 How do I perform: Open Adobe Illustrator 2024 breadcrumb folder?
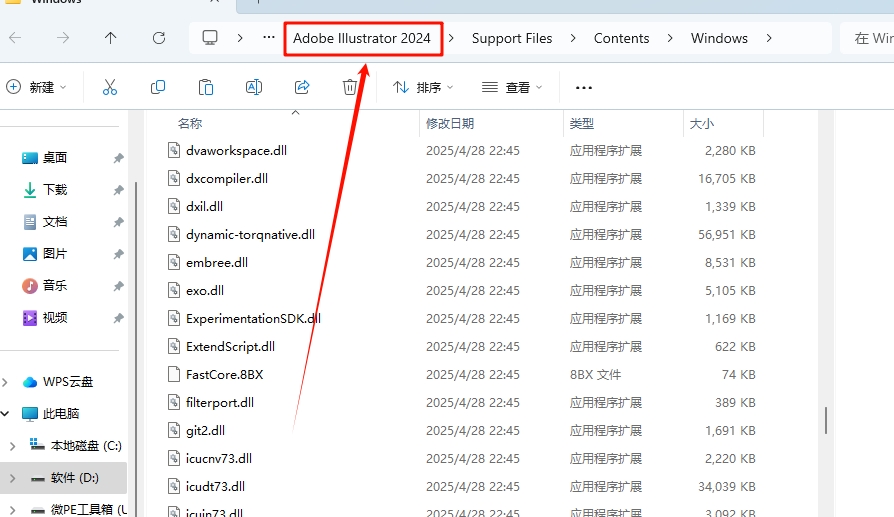click(361, 38)
